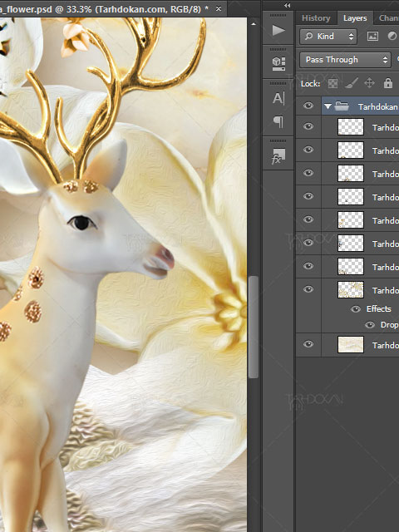Lock all with padlock icon
Image resolution: width=399 pixels, height=532 pixels.
(388, 83)
